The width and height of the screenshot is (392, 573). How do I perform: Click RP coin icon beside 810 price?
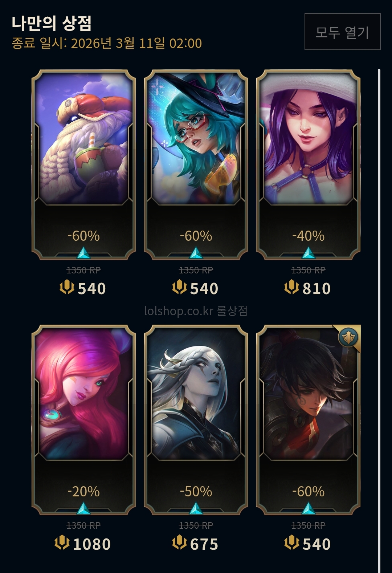(291, 288)
